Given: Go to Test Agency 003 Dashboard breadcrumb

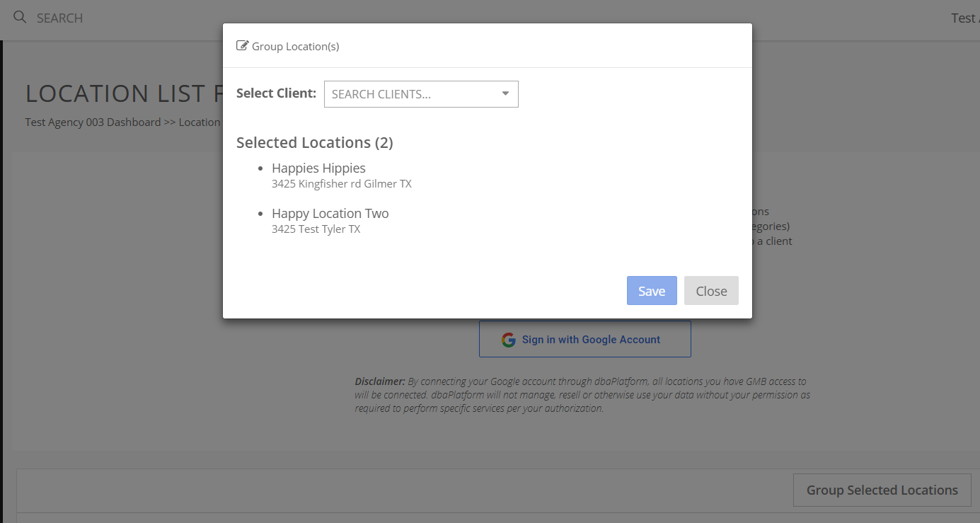Looking at the screenshot, I should coord(93,122).
